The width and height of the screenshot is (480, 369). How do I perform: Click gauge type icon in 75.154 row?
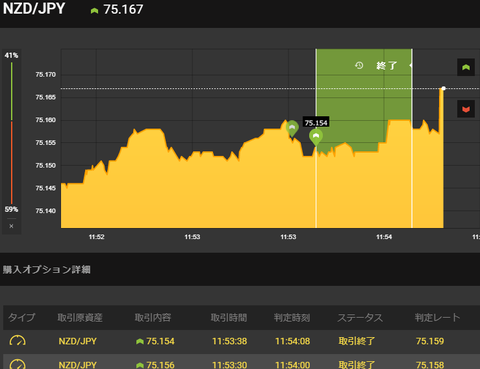click(x=18, y=341)
